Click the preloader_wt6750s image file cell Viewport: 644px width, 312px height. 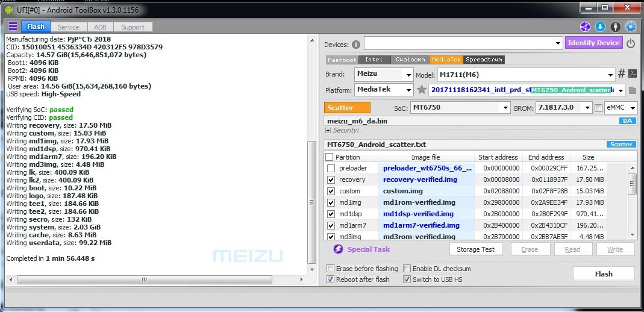[426, 168]
